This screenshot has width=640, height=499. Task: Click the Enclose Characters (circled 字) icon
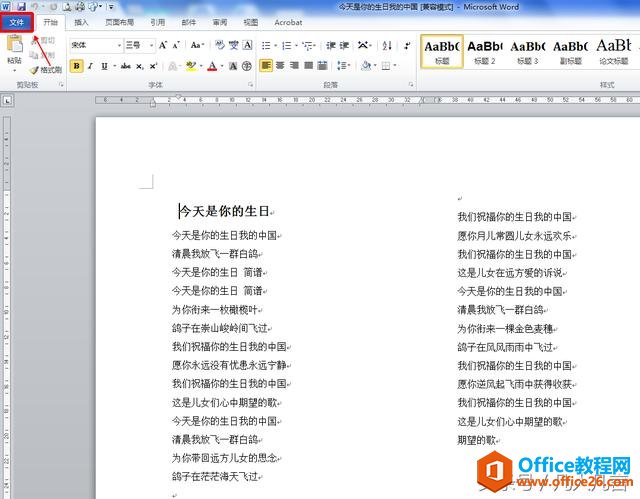coord(247,66)
